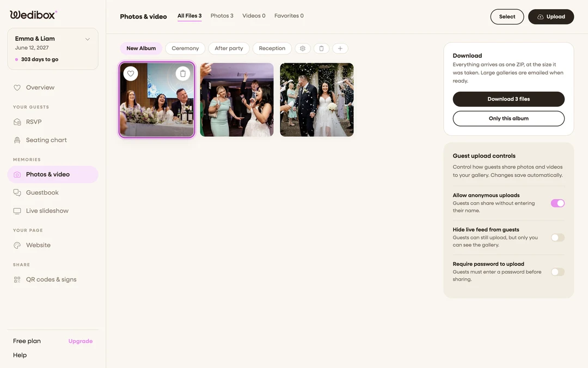588x368 pixels.
Task: Toggle Allow anonymous uploads switch
Action: (558, 203)
